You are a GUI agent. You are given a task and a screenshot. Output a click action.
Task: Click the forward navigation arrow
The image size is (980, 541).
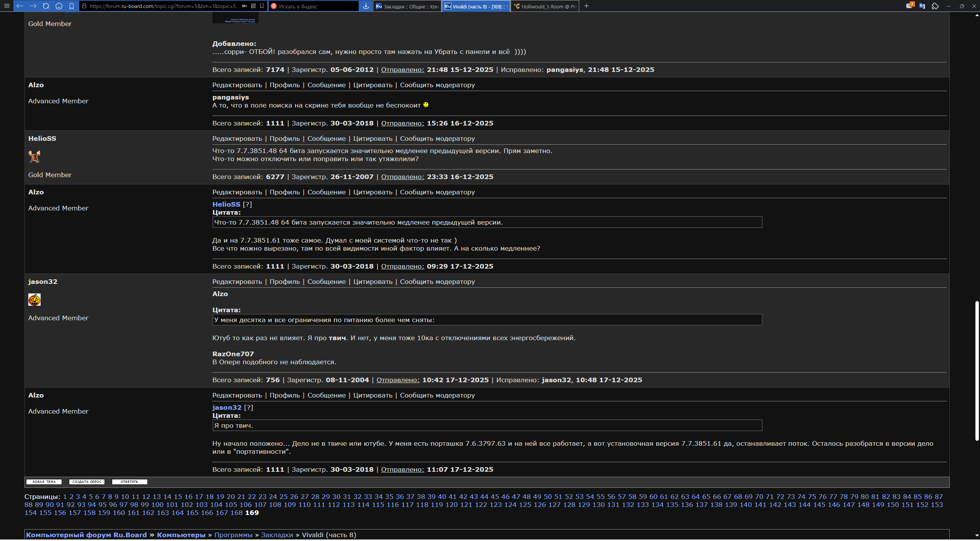pyautogui.click(x=33, y=6)
